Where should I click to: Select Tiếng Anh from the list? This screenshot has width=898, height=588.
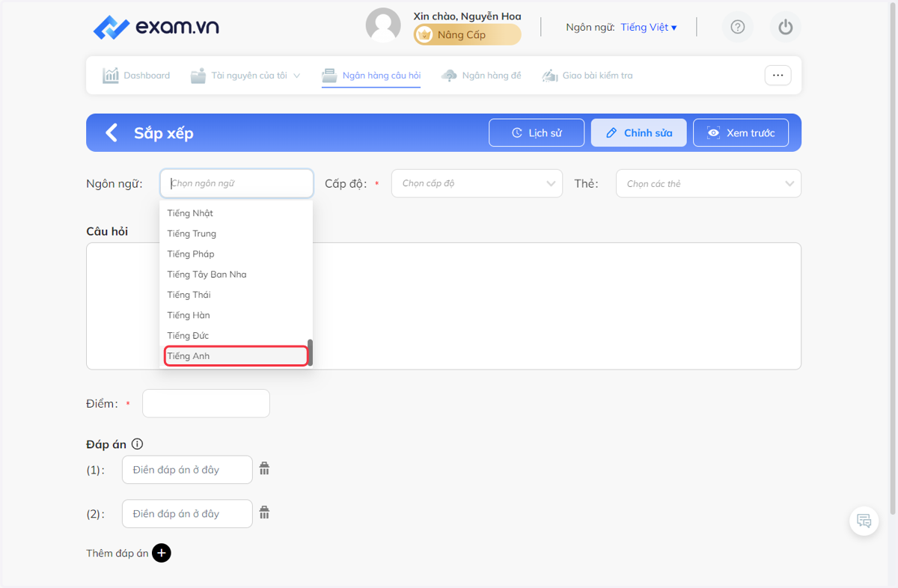click(x=236, y=356)
